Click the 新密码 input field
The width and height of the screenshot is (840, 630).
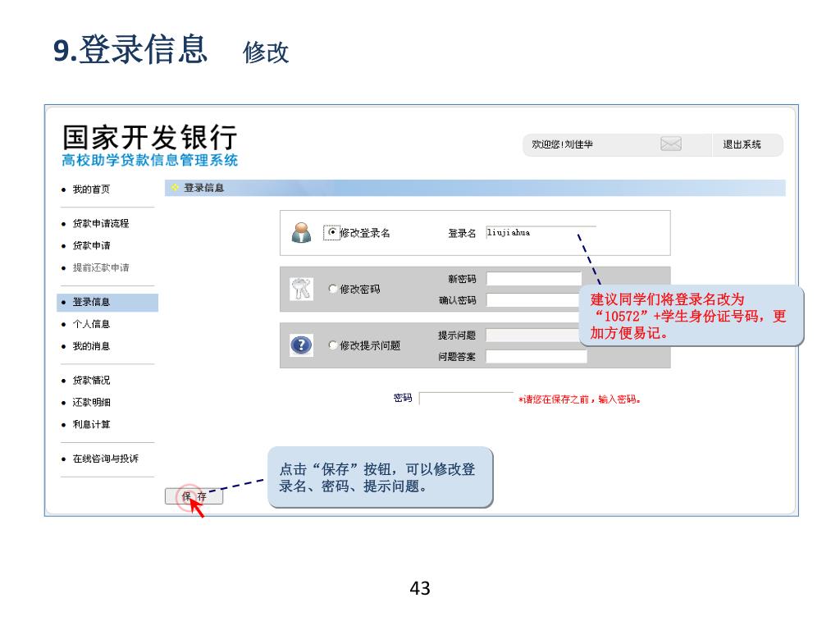(x=533, y=279)
